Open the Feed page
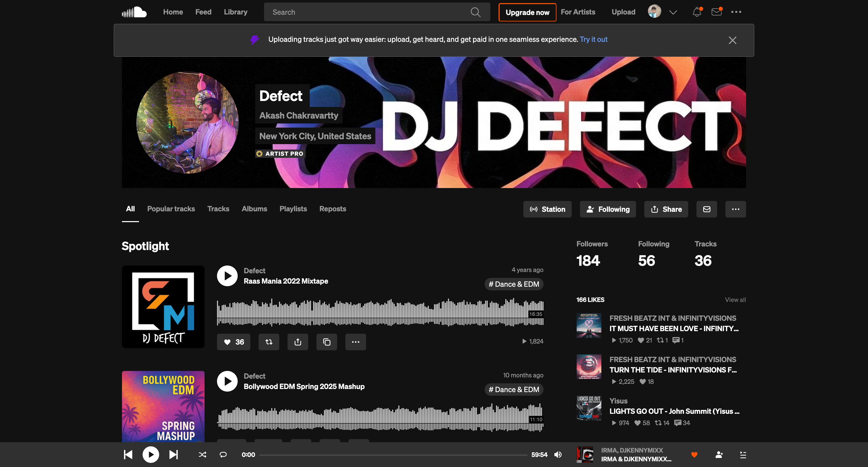Viewport: 868px width, 467px height. click(x=204, y=12)
